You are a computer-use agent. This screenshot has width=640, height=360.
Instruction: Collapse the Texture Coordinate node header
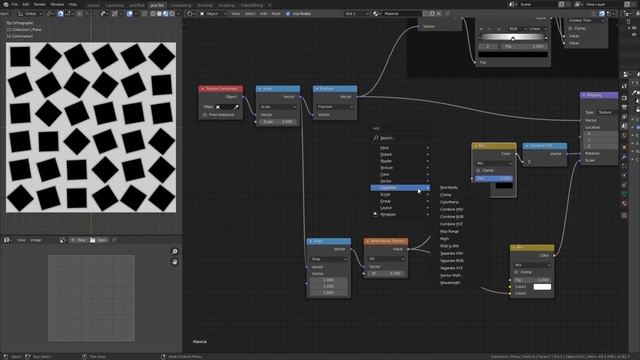[202, 89]
